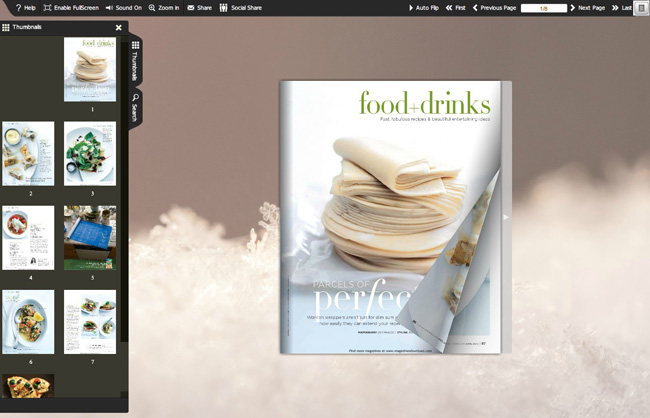The width and height of the screenshot is (650, 418).
Task: Open page 2 thumbnail
Action: (x=28, y=153)
